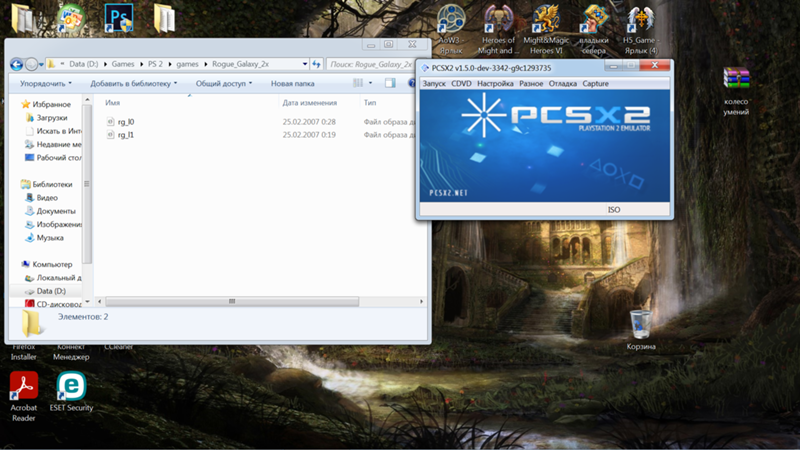
Task: Click the horizontal scrollbar in file list
Action: coord(232,300)
